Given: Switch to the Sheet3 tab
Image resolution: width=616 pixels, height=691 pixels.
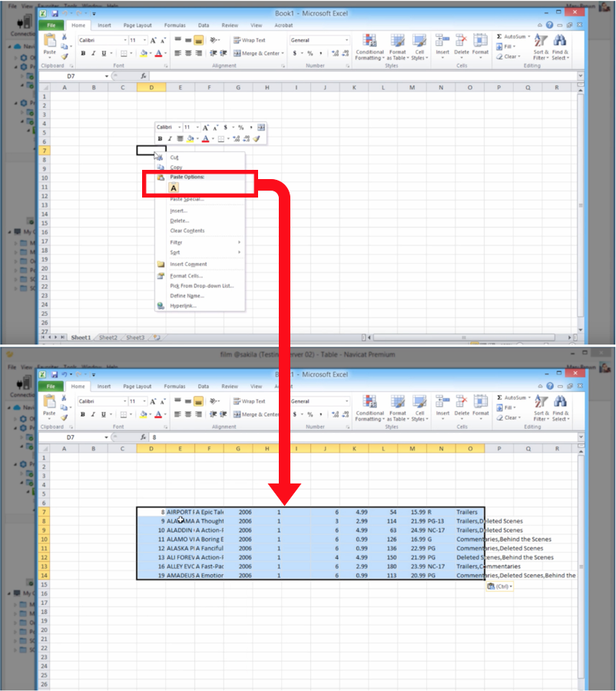Looking at the screenshot, I should (x=135, y=337).
